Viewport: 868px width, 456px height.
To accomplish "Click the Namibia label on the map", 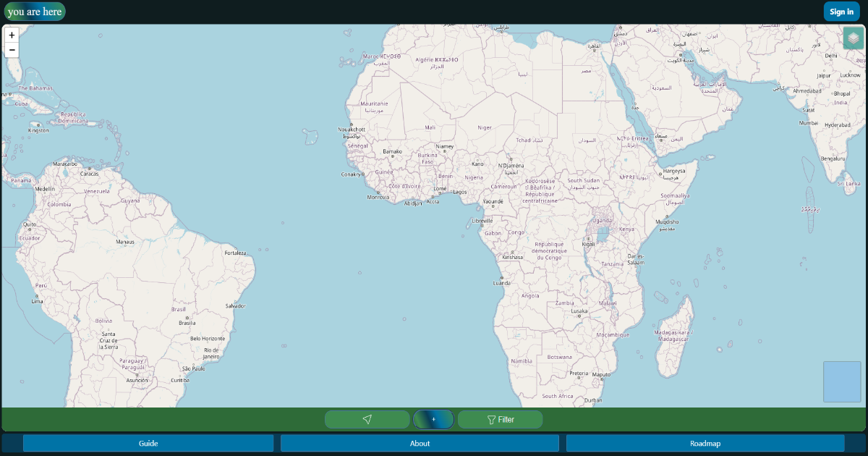I will pyautogui.click(x=522, y=360).
